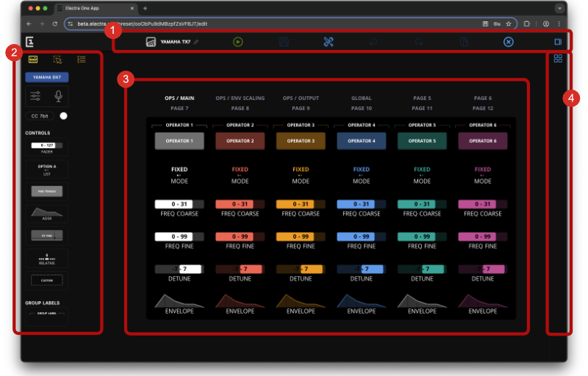588x376 pixels.
Task: Switch to OPS / MAIN page
Action: (179, 98)
